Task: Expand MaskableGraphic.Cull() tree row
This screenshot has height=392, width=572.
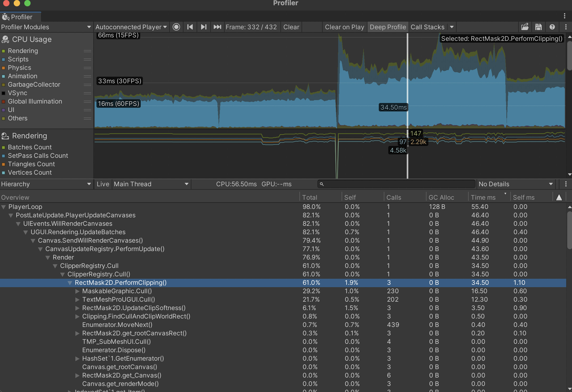Action: tap(77, 291)
